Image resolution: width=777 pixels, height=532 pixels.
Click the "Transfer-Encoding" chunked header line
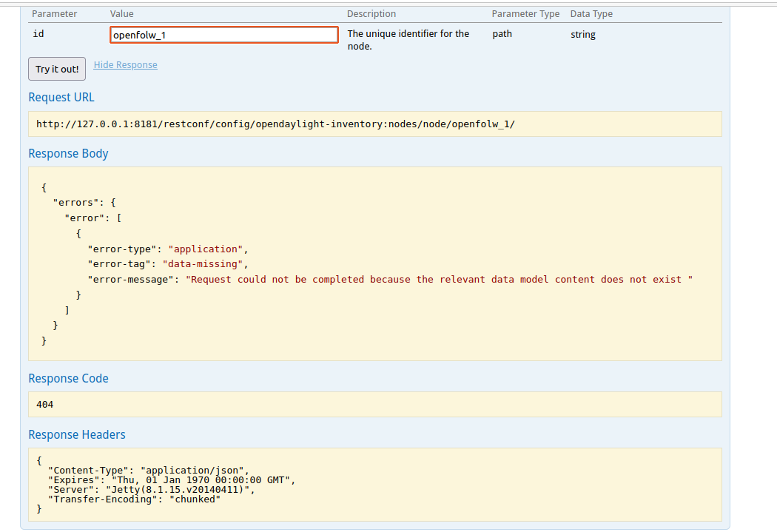(134, 499)
